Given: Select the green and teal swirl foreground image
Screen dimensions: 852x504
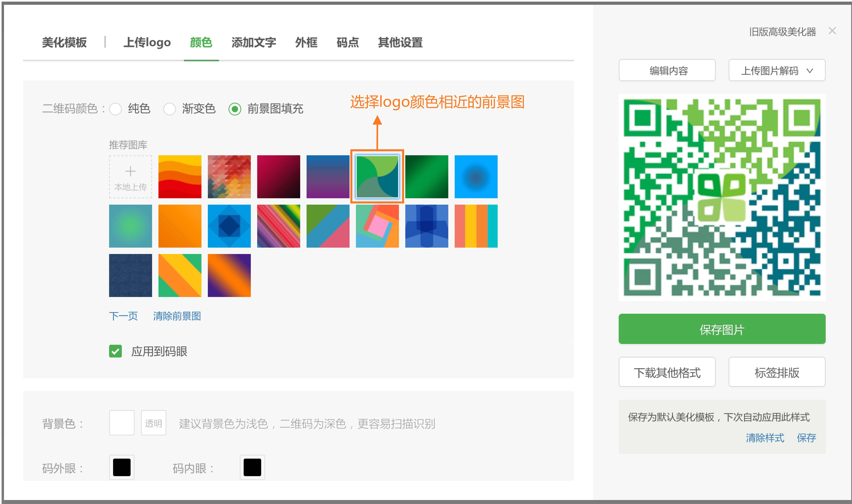Looking at the screenshot, I should [377, 177].
